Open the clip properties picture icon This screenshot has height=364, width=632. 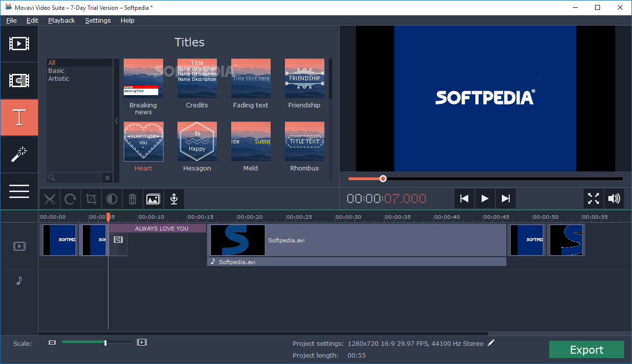(153, 199)
